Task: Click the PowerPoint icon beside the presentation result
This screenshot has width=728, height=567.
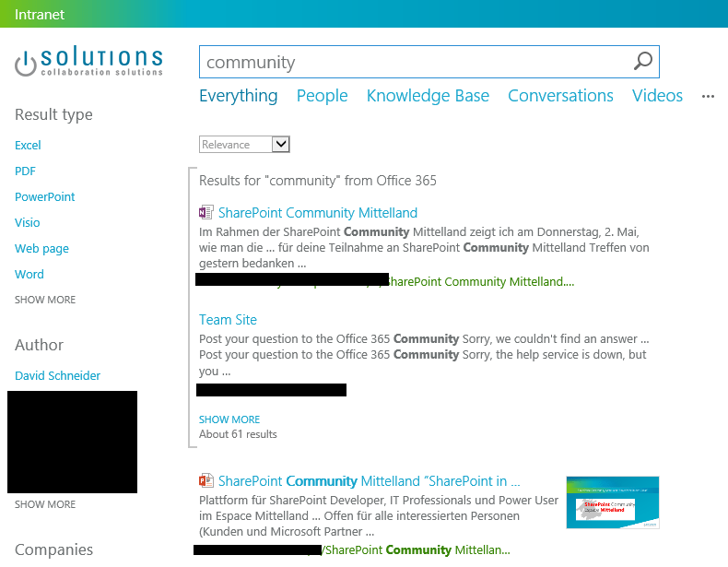Action: (206, 481)
